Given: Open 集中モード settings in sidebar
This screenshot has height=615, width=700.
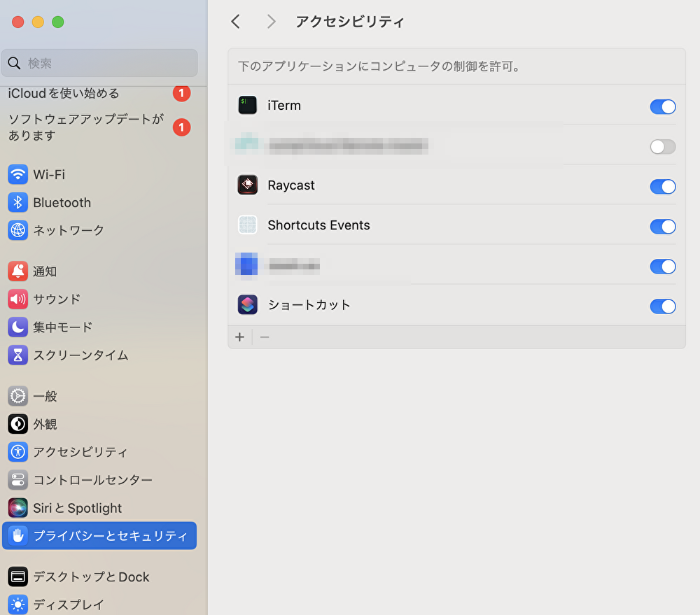Looking at the screenshot, I should click(99, 327).
